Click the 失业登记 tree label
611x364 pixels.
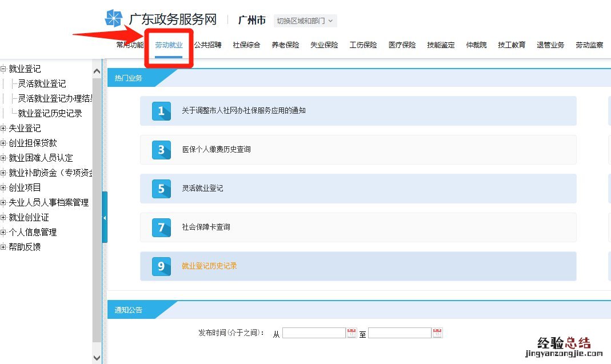click(x=25, y=128)
